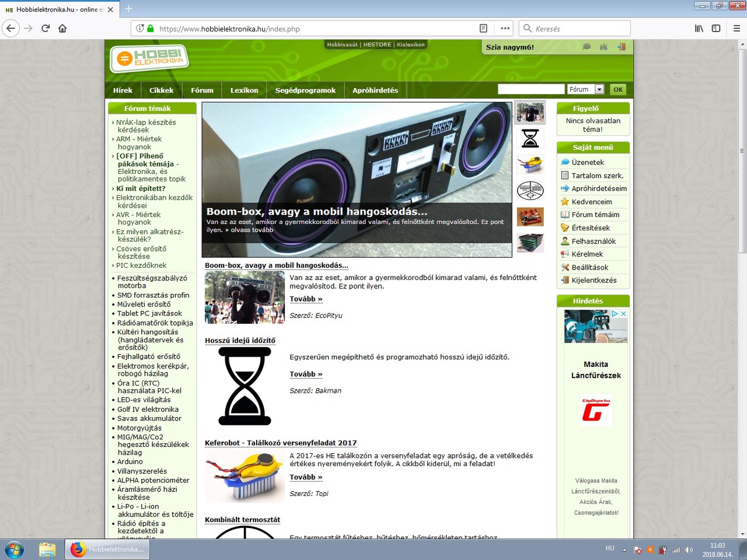747x560 pixels.
Task: Open the Segédprogramok menu
Action: [305, 90]
